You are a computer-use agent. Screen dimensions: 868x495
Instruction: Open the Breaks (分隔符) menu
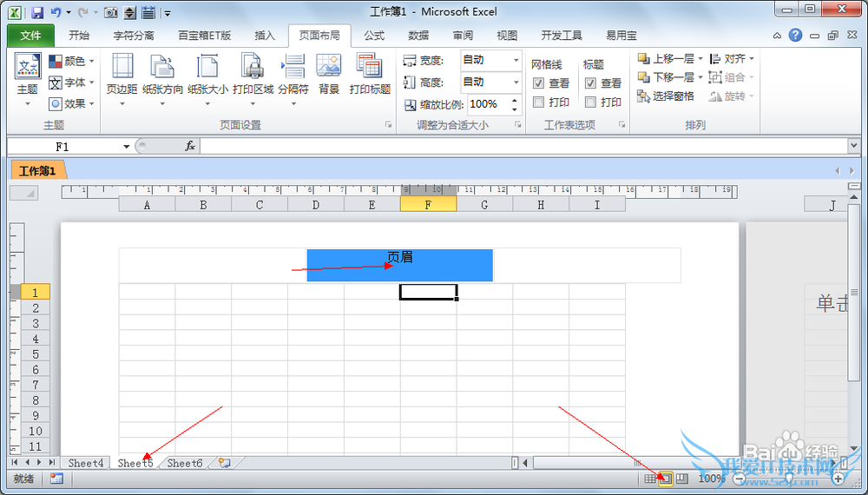[293, 80]
